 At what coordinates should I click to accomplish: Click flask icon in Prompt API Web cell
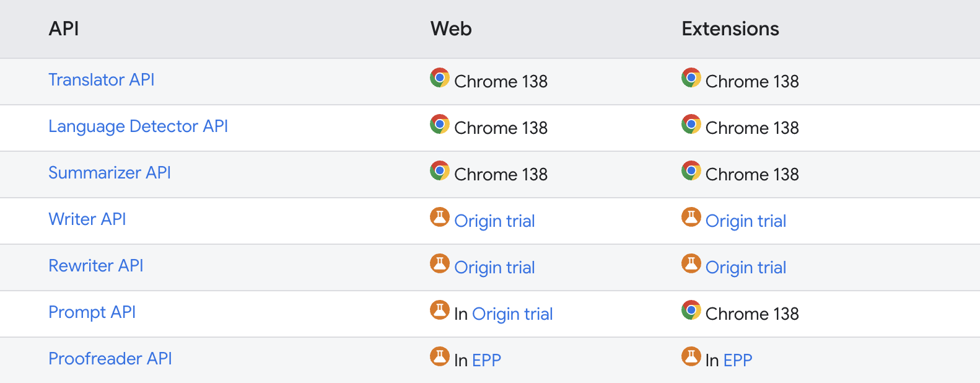(440, 310)
